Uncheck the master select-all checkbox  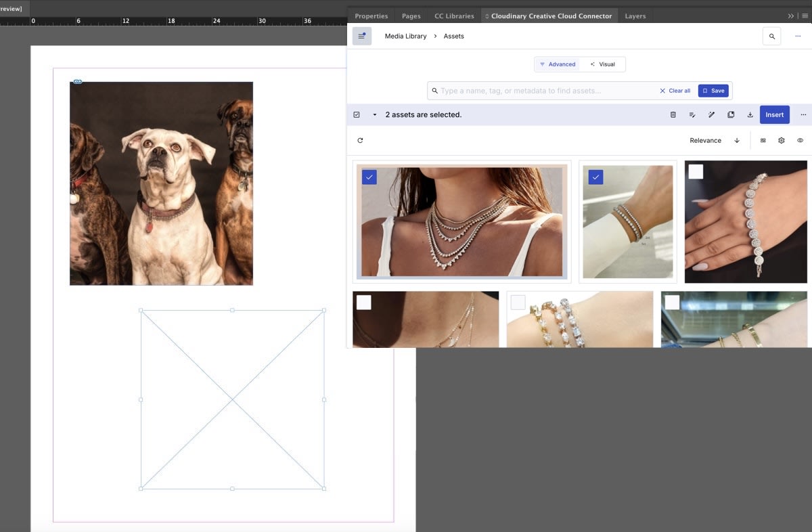357,114
